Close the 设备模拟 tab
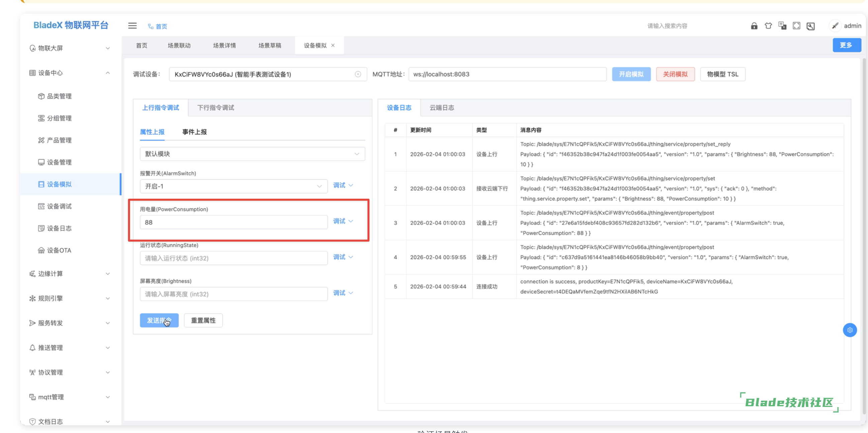868x433 pixels. [x=333, y=45]
